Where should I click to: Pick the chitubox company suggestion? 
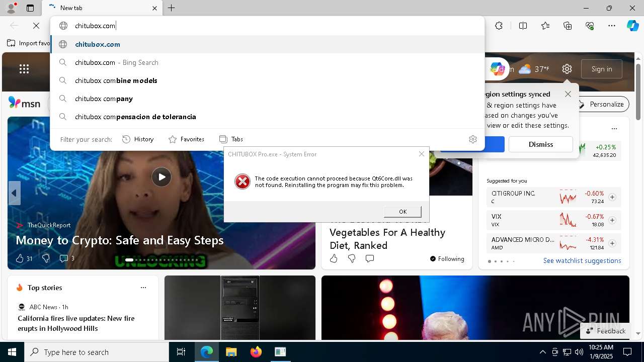click(x=267, y=99)
